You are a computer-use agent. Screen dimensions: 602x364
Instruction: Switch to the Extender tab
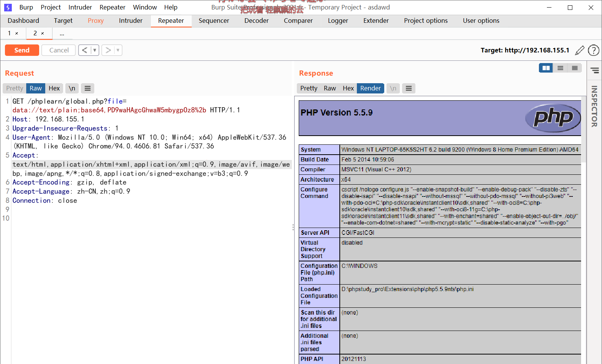376,21
